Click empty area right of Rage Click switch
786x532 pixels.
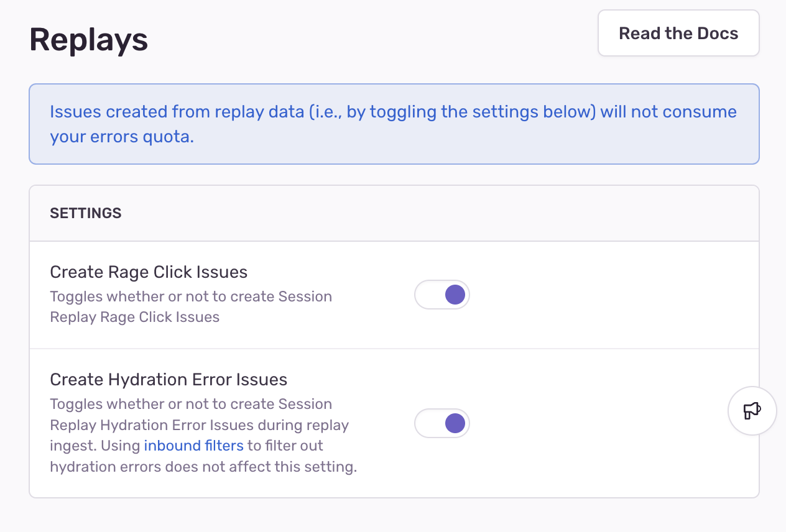click(x=613, y=295)
